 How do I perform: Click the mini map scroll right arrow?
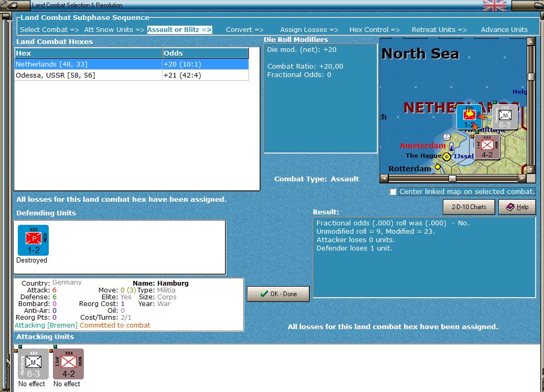[x=522, y=178]
